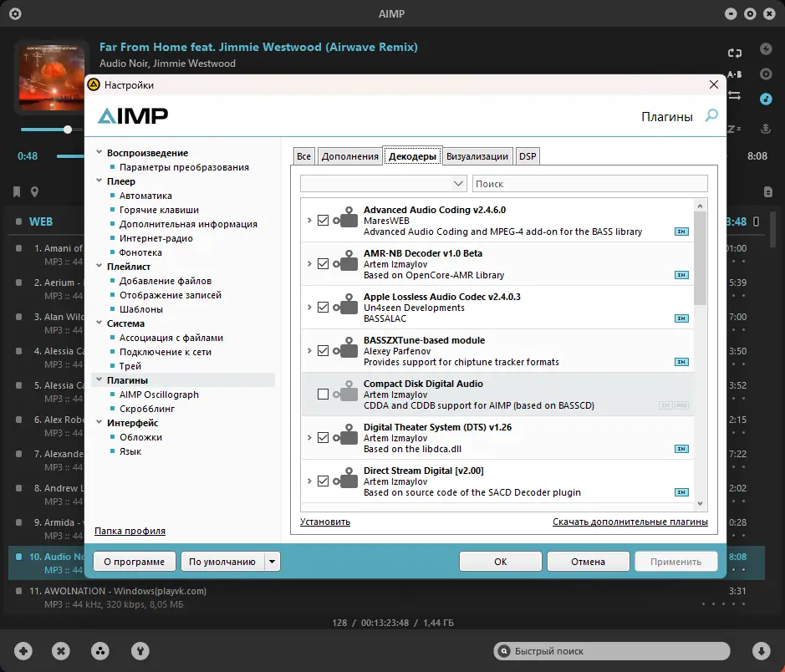Collapse the Плеер tree section
Viewport: 785px width, 672px height.
pos(99,181)
